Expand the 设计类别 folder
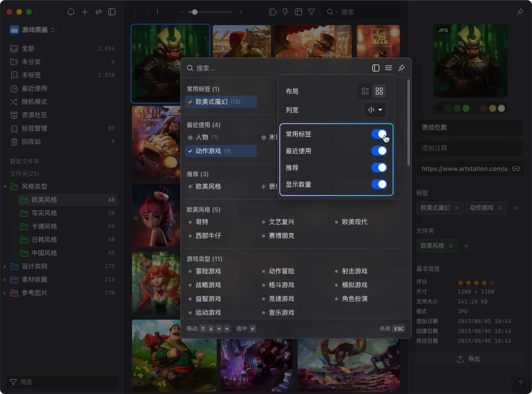Screen dimensions: 532x394 (5, 266)
